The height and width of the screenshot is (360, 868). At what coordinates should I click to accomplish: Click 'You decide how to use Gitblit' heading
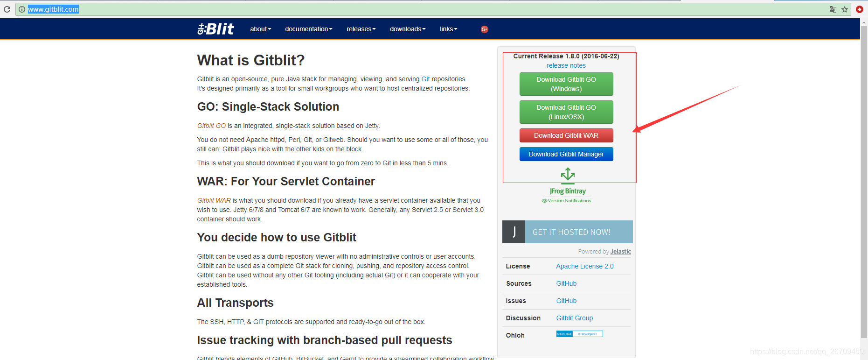click(x=277, y=238)
